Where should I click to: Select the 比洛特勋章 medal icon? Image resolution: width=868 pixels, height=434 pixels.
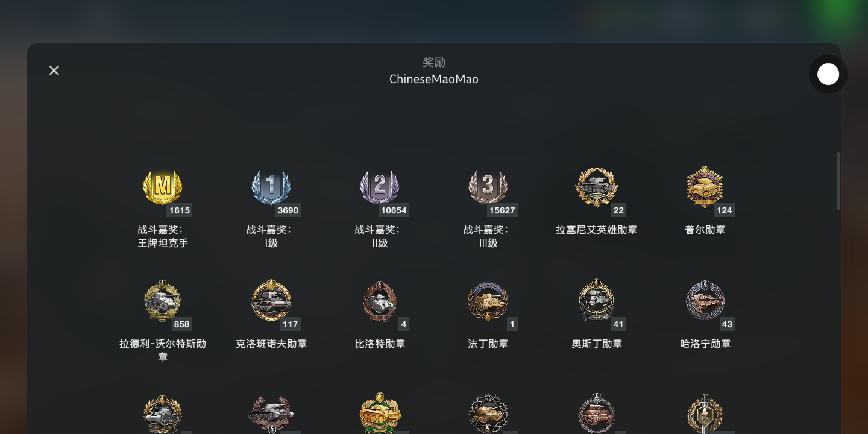point(380,301)
